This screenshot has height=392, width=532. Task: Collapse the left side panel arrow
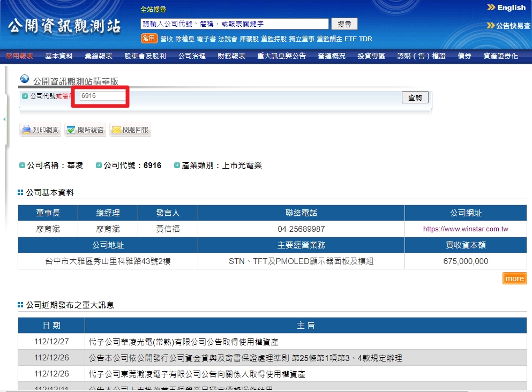pos(4,119)
